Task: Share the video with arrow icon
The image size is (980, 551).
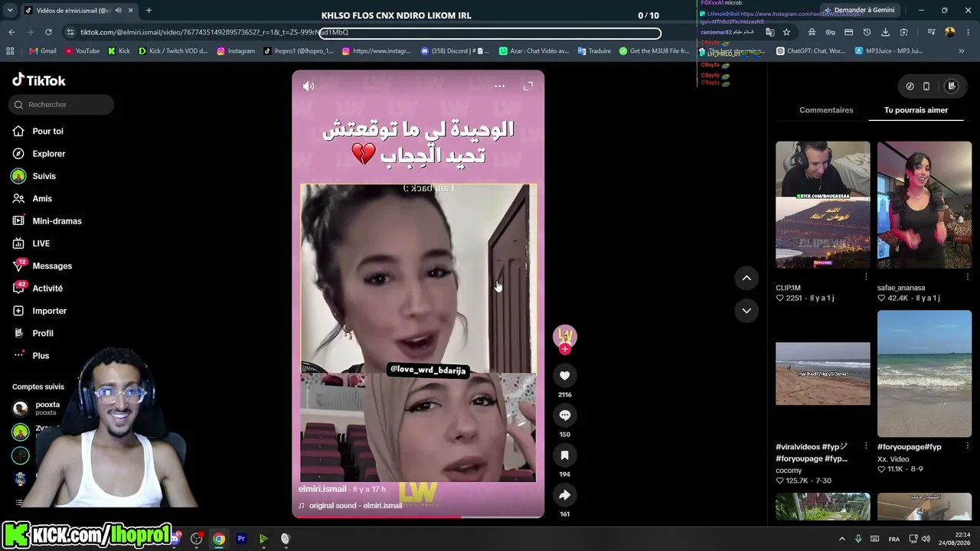Action: point(564,495)
